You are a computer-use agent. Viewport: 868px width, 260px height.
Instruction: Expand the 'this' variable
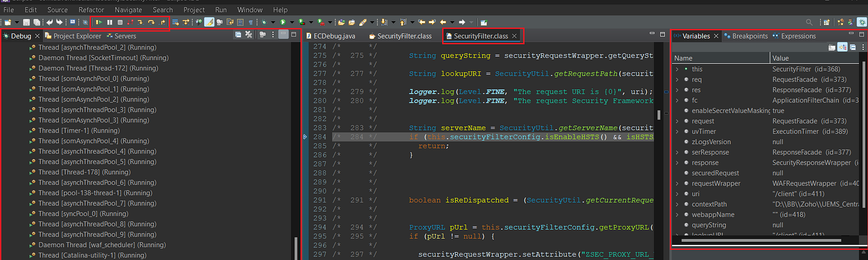click(x=676, y=69)
